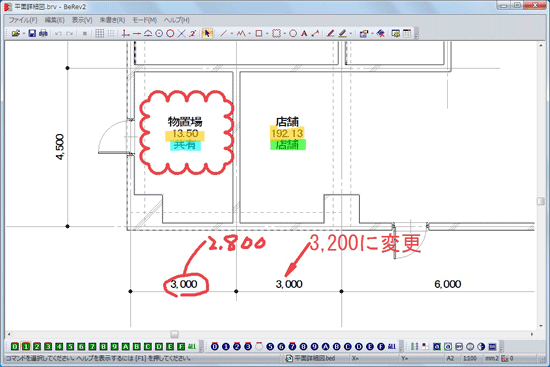Screen dimensions: 550x367
Task: Select the arrow pointer selection tool
Action: [x=207, y=33]
